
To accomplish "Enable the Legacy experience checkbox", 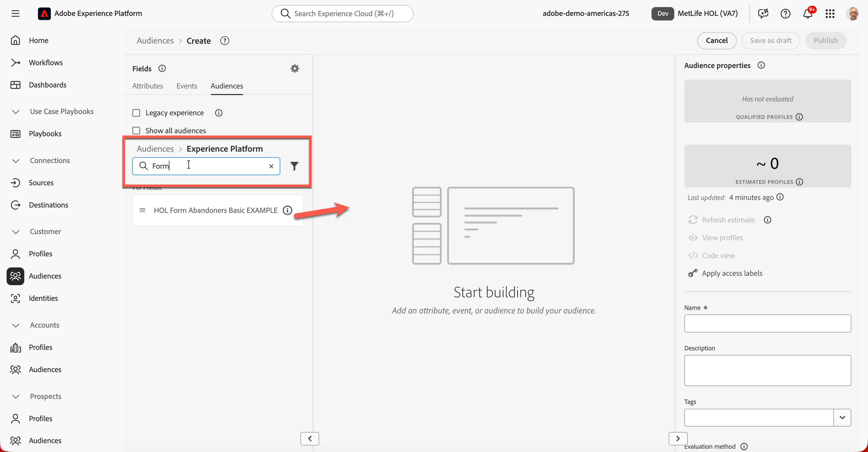I will click(136, 113).
